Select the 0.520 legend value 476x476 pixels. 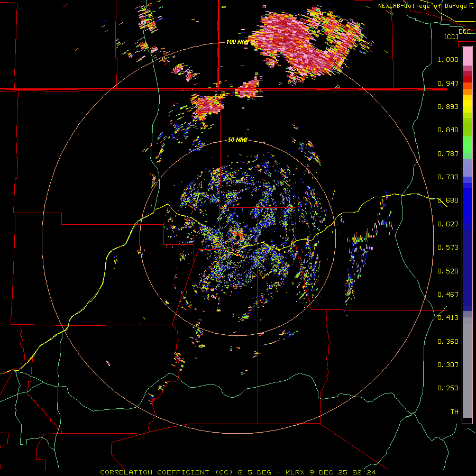tap(448, 271)
